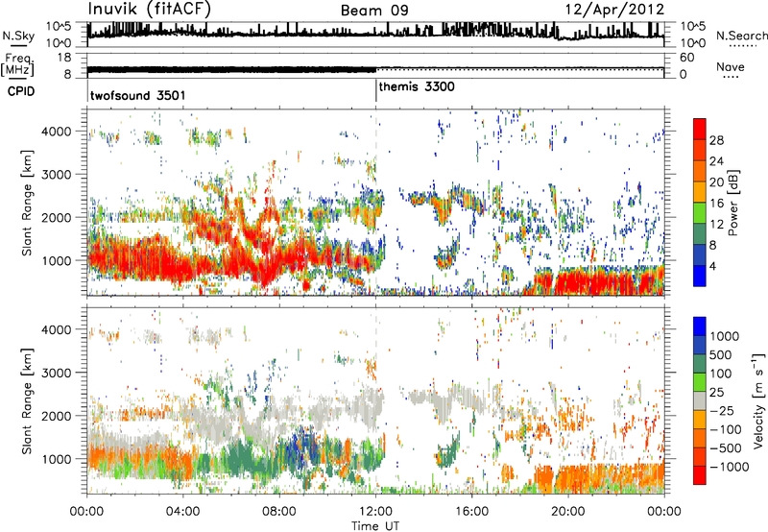Click the '28' Power colorbar tick label
This screenshot has width=768, height=532.
716,140
